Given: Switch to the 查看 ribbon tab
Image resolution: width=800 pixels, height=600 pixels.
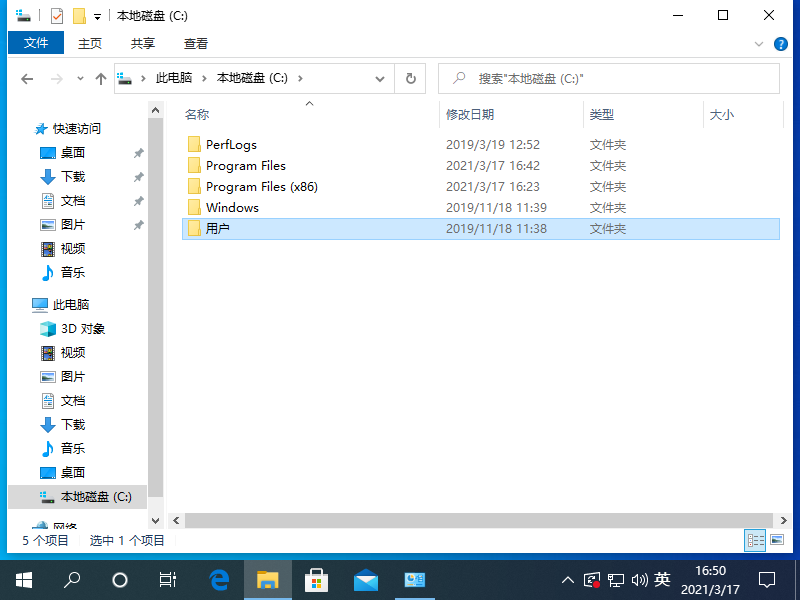Looking at the screenshot, I should tap(194, 43).
